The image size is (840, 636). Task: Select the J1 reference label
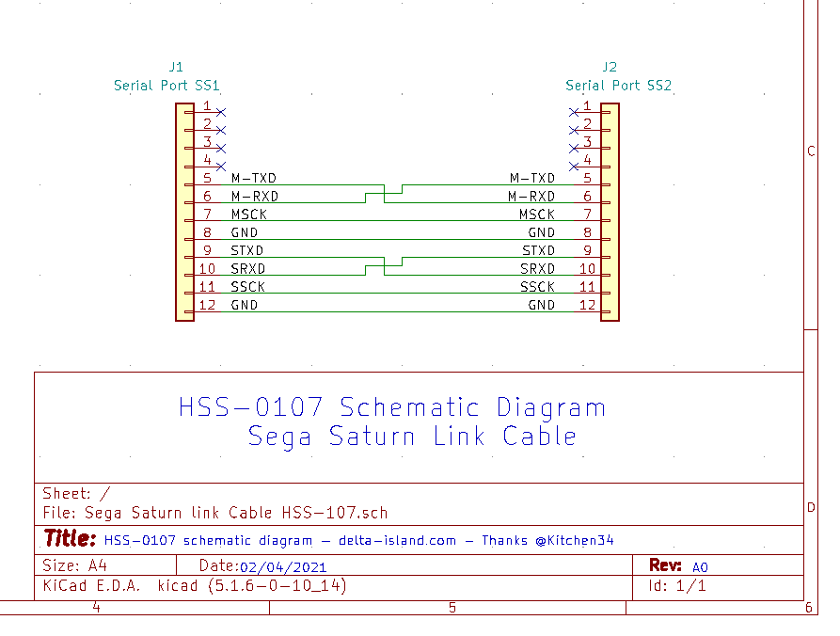(176, 67)
